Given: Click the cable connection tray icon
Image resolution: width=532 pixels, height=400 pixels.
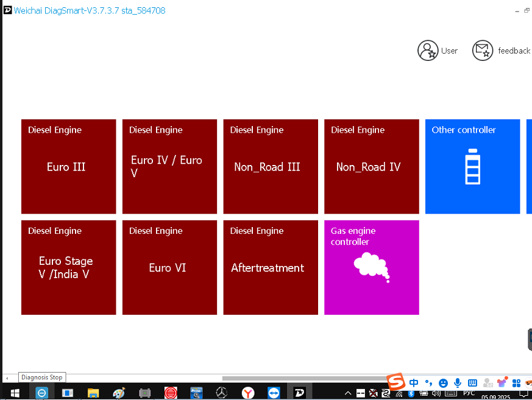Looking at the screenshot, I should [386, 393].
